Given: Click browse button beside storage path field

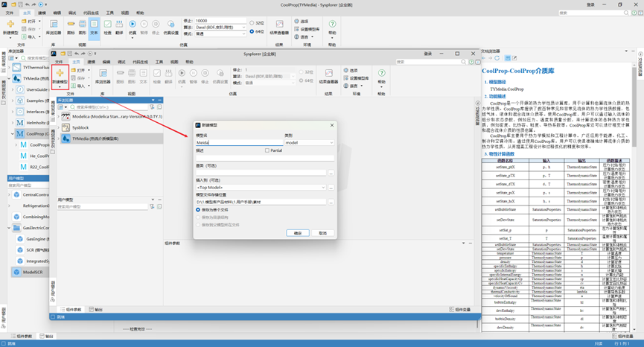Looking at the screenshot, I should click(331, 202).
